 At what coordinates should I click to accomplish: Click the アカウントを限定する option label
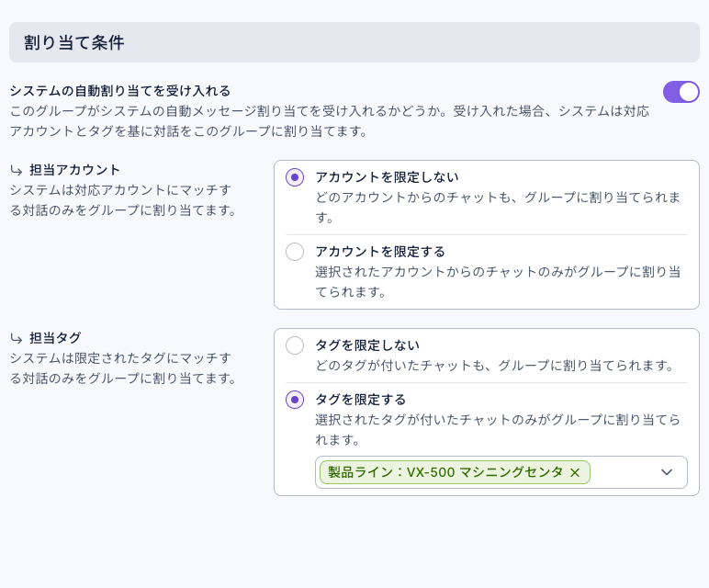click(380, 252)
